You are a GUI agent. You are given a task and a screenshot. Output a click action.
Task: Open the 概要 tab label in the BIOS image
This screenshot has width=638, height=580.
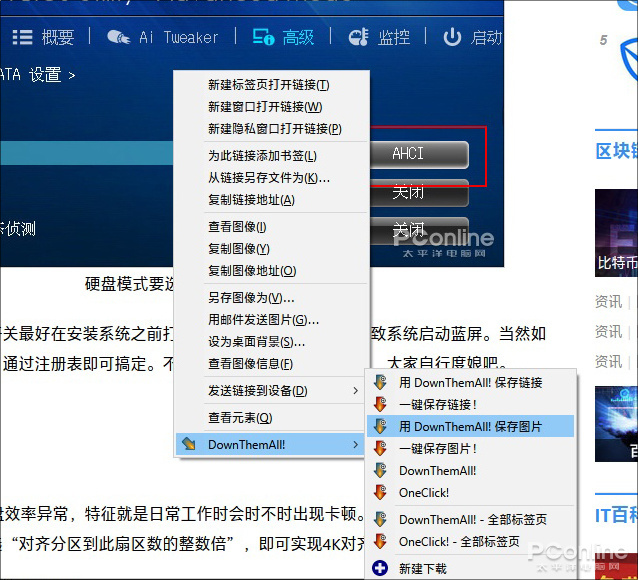click(x=58, y=37)
